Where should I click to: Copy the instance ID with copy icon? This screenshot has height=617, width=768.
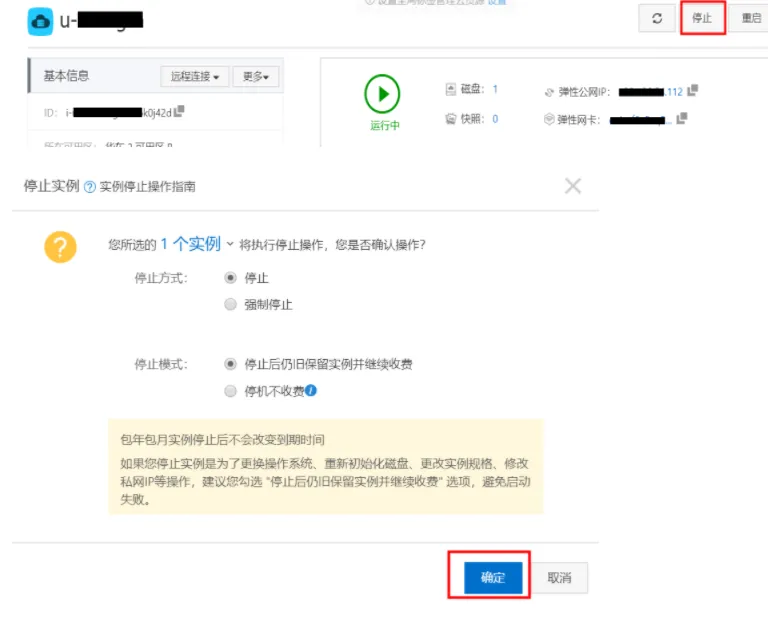click(179, 111)
